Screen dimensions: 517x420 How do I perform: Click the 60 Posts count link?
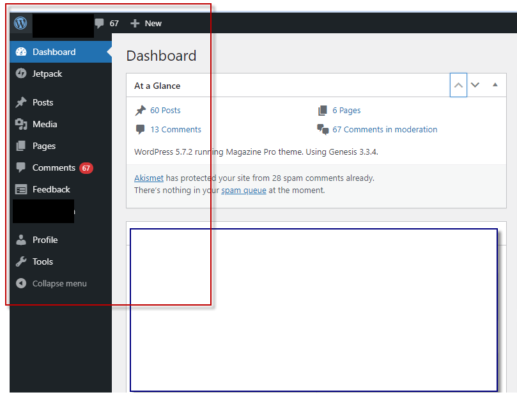coord(164,110)
